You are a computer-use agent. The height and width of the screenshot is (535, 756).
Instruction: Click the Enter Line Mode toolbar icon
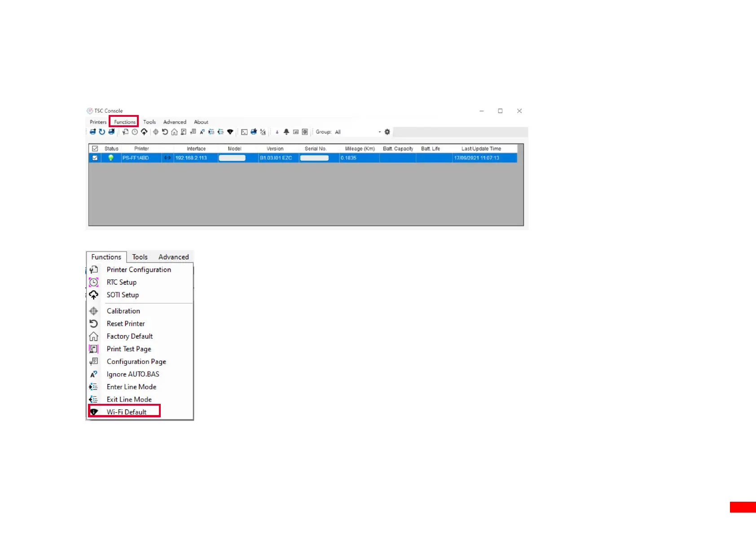(x=211, y=132)
